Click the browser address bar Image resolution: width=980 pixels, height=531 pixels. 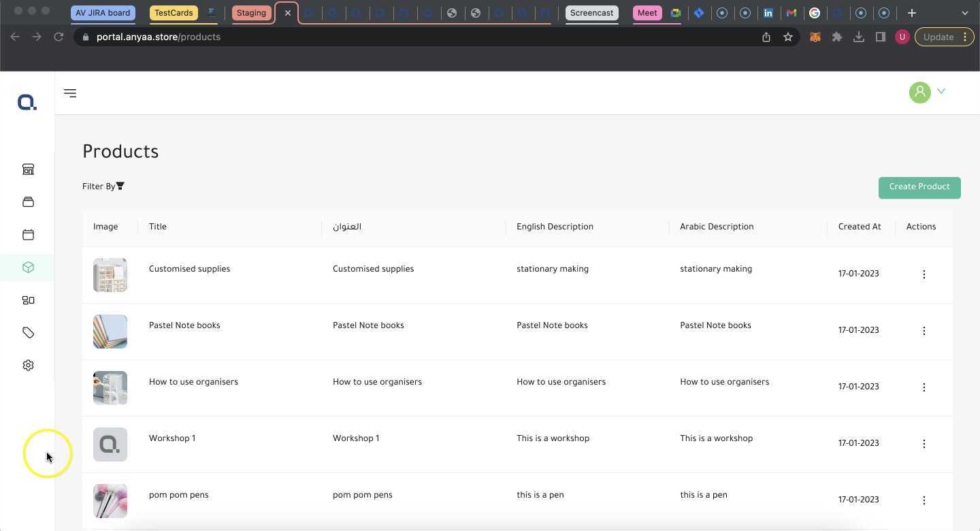pyautogui.click(x=408, y=37)
